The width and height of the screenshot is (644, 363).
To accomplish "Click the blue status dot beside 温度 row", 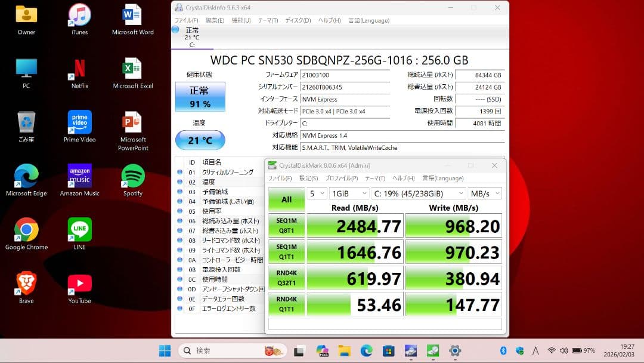I will pyautogui.click(x=180, y=181).
